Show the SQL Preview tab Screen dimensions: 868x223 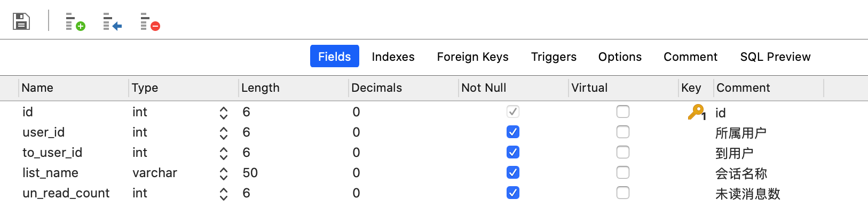point(775,57)
